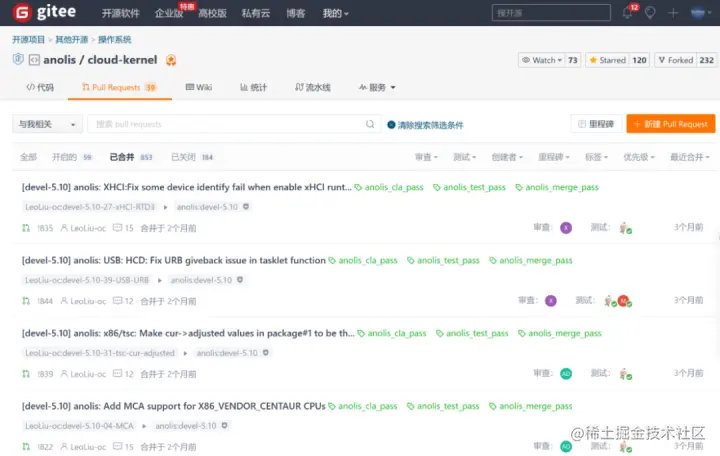The height and width of the screenshot is (456, 720).
Task: Open the fork count 232
Action: [706, 60]
